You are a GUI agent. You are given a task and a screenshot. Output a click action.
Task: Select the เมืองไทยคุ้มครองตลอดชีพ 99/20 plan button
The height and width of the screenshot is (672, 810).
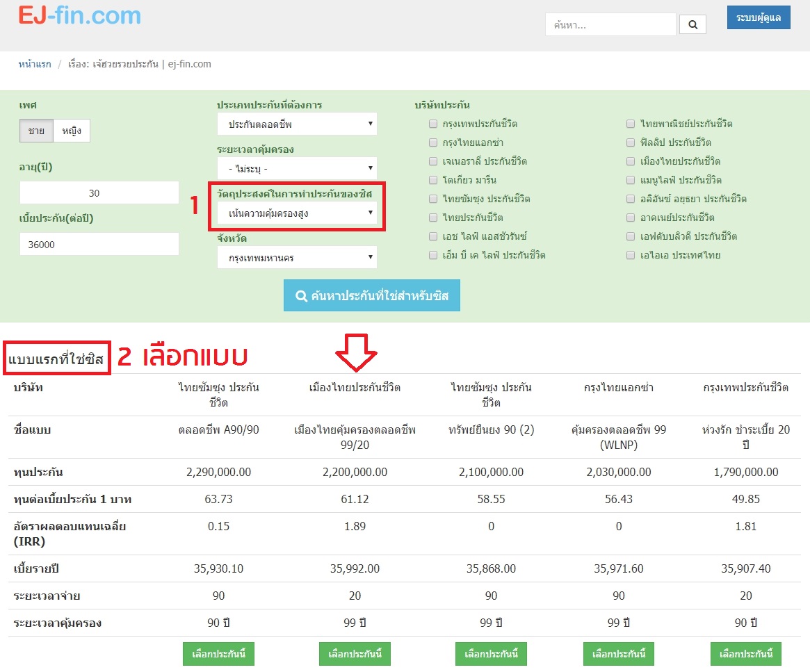[x=355, y=654]
